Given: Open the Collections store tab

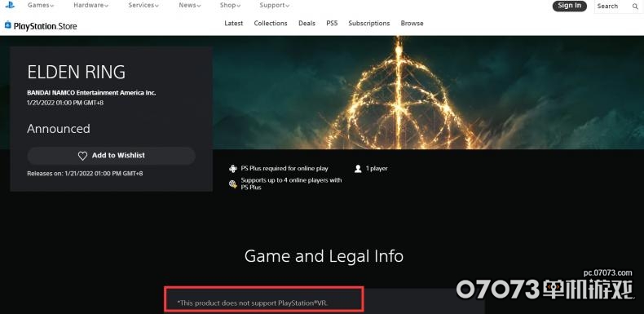Looking at the screenshot, I should (x=271, y=24).
